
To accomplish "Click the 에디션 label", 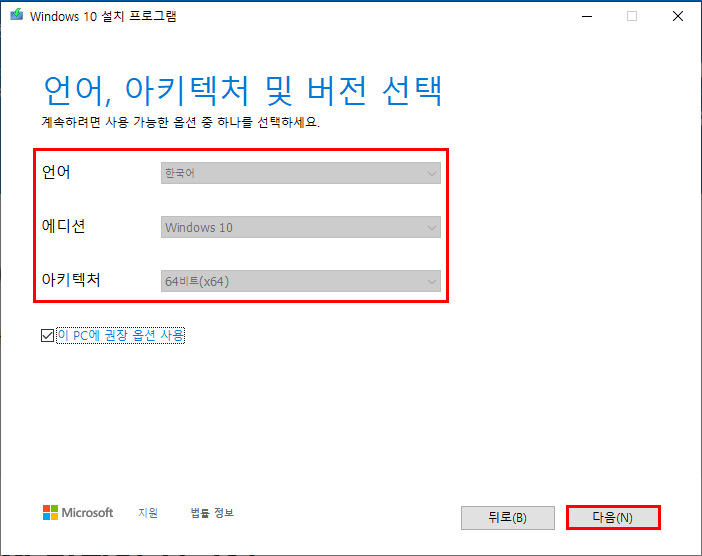I will (x=63, y=226).
